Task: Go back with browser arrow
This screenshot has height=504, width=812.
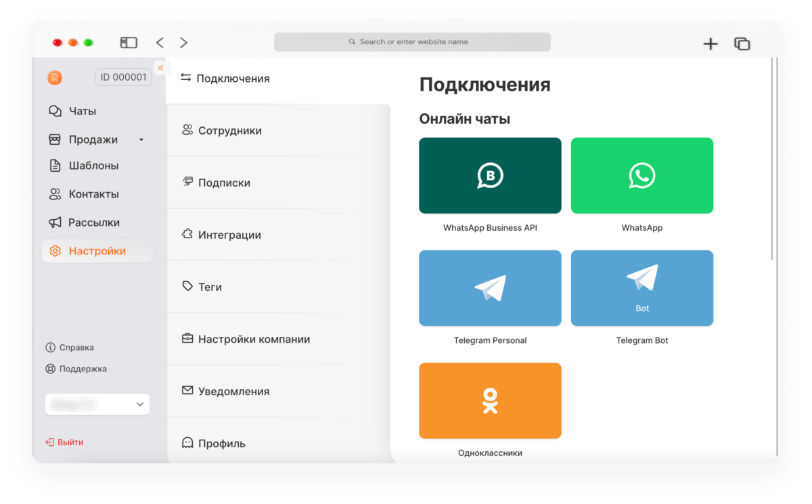Action: 160,43
